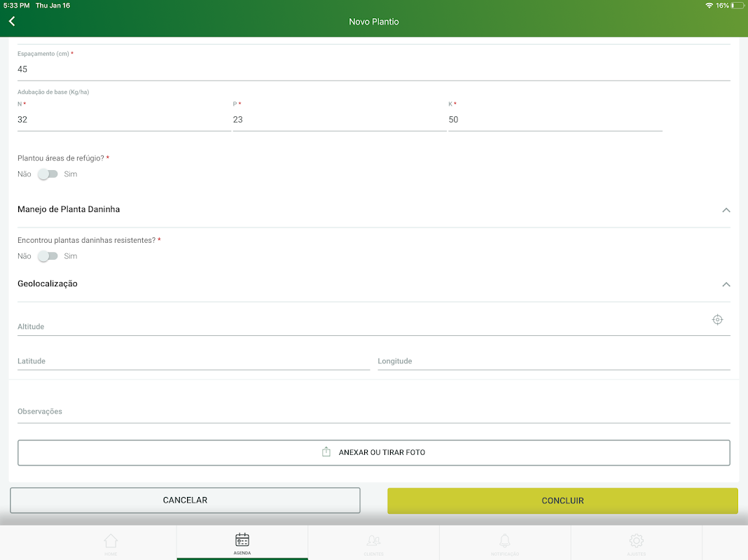Open the Home tab icon
The height and width of the screenshot is (560, 748).
111,544
